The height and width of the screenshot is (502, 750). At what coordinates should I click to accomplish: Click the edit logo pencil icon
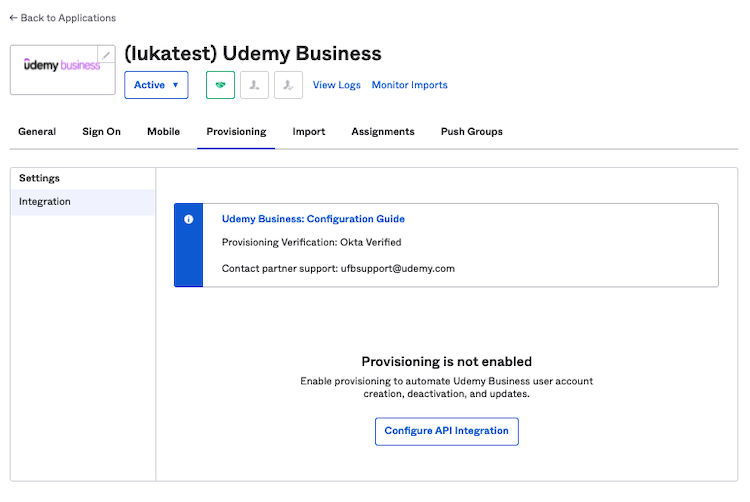tap(106, 54)
